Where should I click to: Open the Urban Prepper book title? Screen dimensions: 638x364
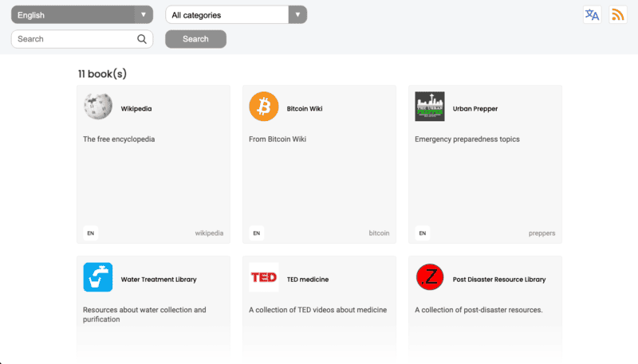(475, 108)
